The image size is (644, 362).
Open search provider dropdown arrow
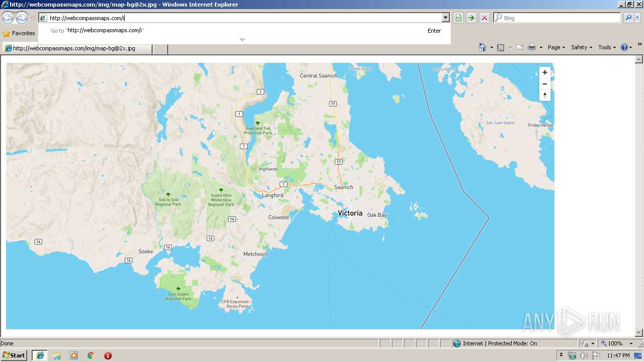[x=637, y=18]
